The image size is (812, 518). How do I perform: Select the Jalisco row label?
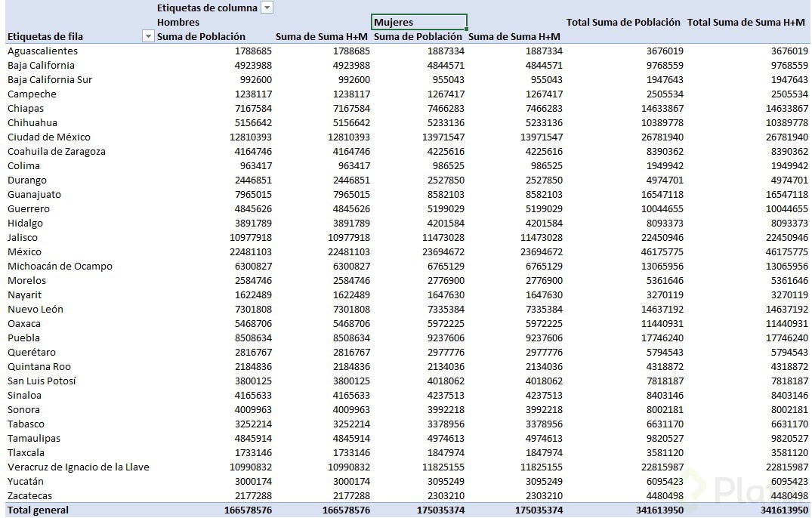click(x=22, y=238)
